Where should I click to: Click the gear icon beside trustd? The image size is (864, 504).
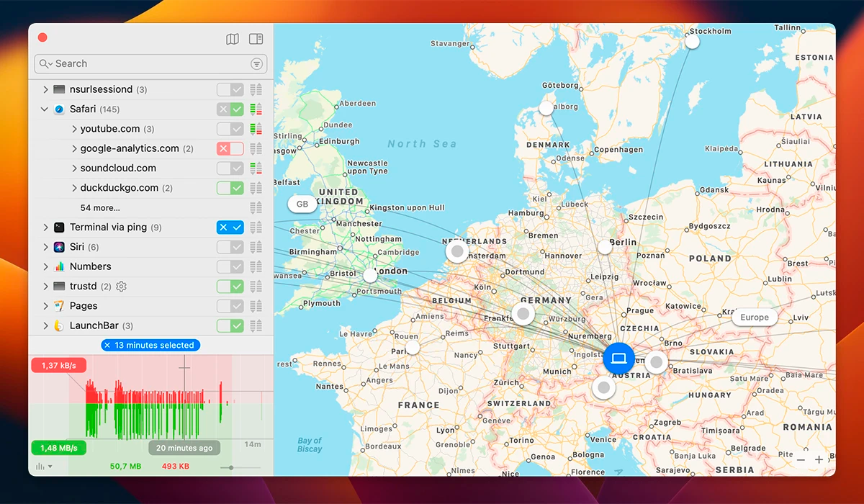click(x=121, y=287)
